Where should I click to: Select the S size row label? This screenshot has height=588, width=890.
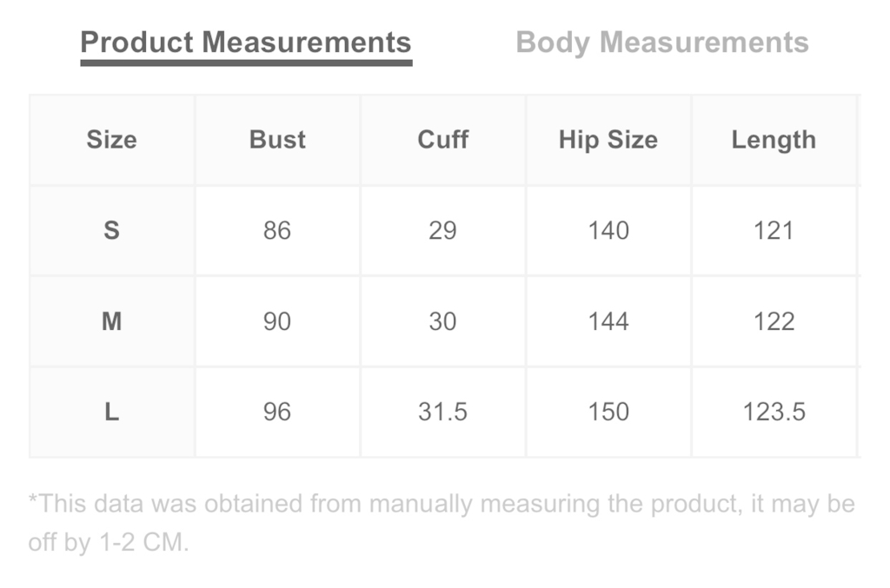pyautogui.click(x=112, y=230)
